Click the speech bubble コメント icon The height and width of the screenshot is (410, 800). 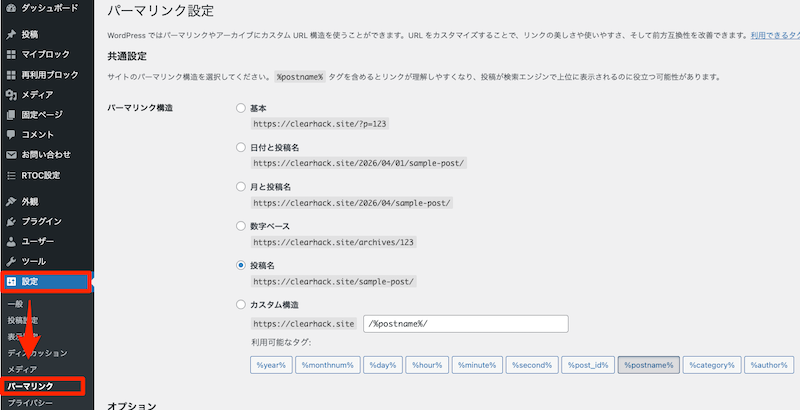[x=11, y=134]
